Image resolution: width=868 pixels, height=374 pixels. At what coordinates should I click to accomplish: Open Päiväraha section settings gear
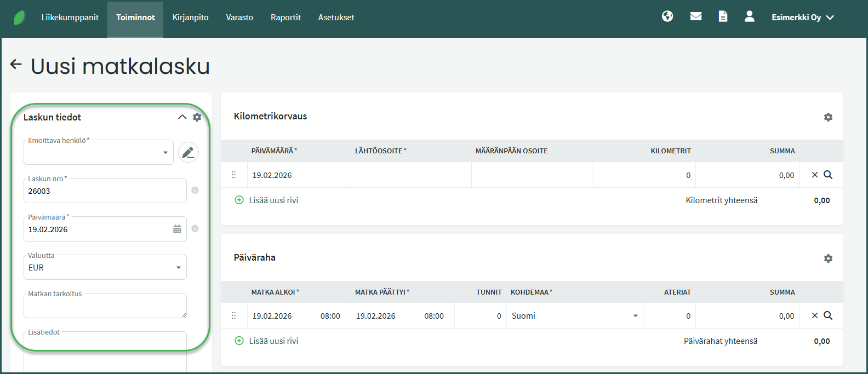pos(828,258)
